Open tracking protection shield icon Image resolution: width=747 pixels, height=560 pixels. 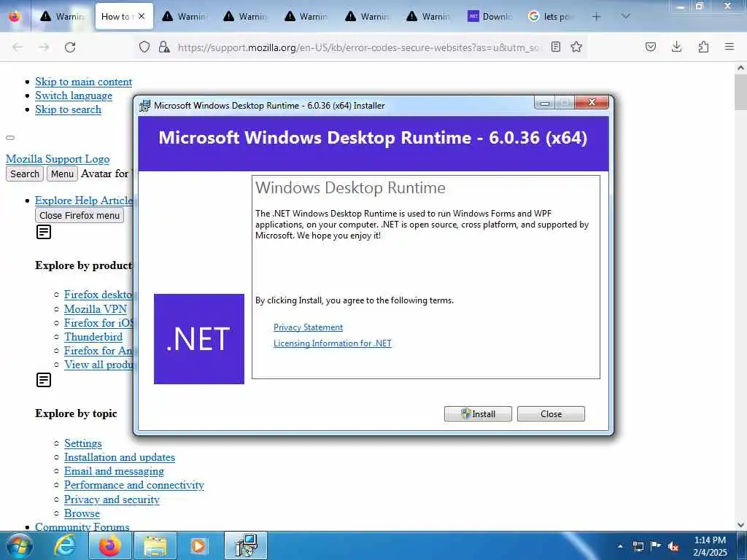coord(144,47)
